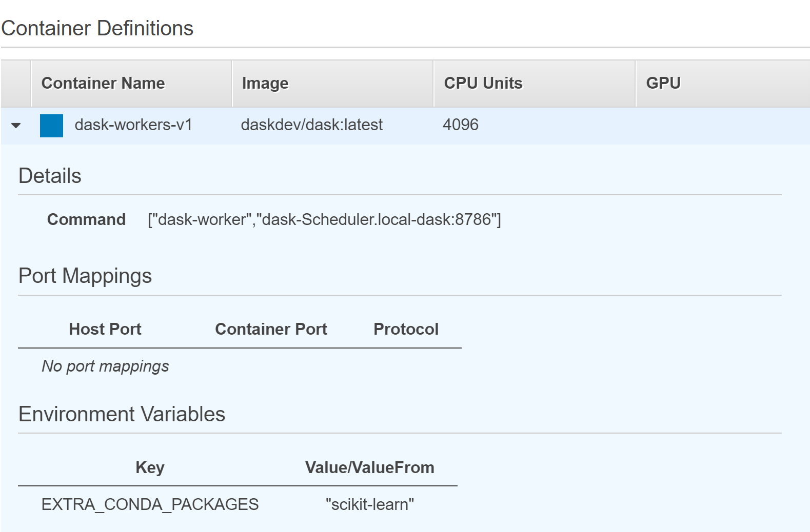Click the "scikit-learn" environment value

point(369,504)
